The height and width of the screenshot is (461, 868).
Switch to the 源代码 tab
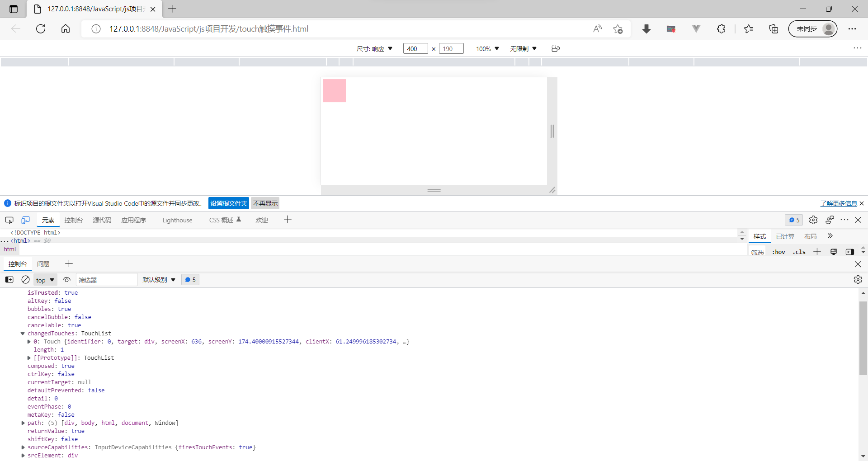pos(102,220)
